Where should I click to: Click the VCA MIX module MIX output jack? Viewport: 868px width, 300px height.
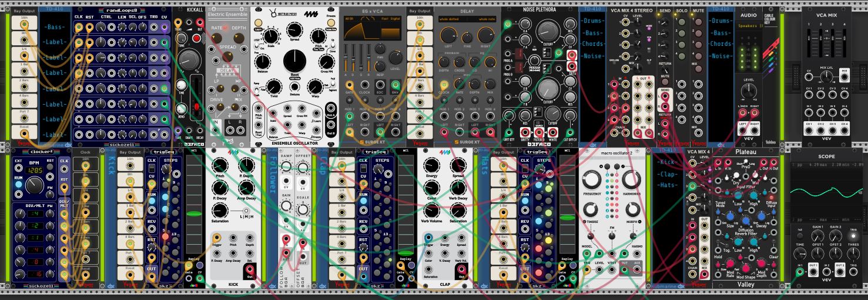(x=844, y=77)
